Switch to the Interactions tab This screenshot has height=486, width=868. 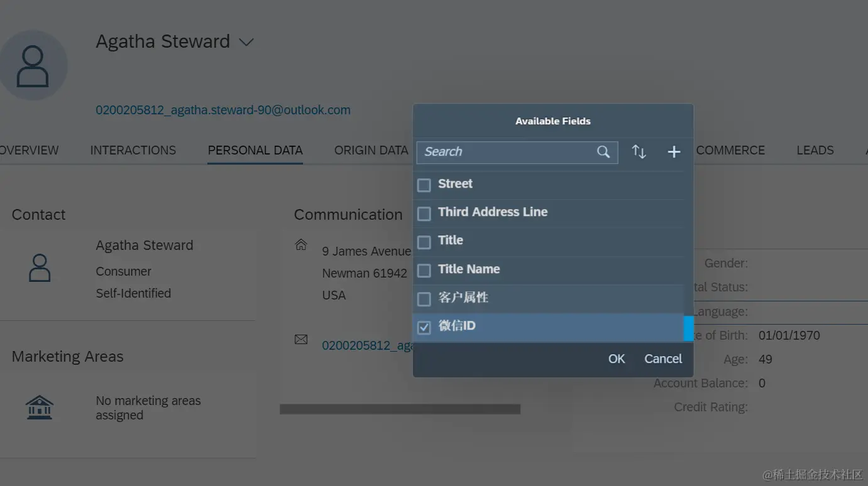coord(133,150)
